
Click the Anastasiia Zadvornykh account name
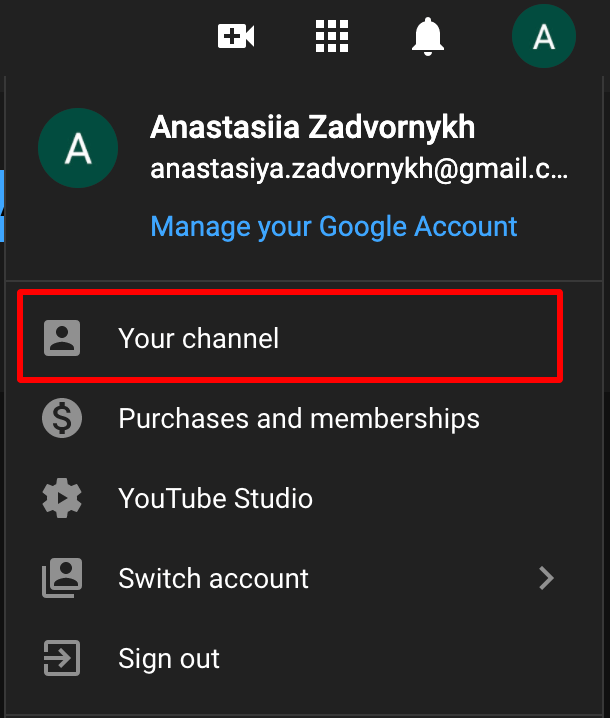click(x=313, y=127)
